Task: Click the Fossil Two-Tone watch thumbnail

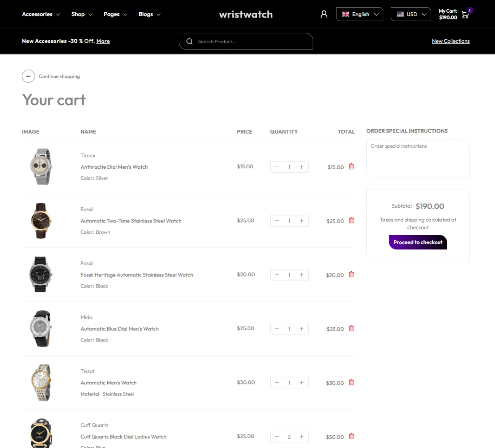Action: pyautogui.click(x=40, y=221)
